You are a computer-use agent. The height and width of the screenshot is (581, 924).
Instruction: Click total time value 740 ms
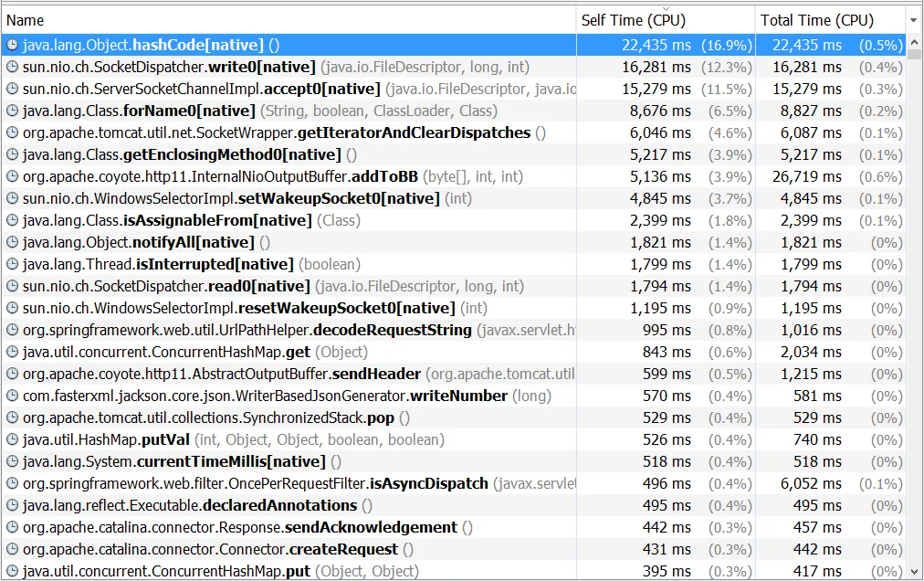[817, 440]
